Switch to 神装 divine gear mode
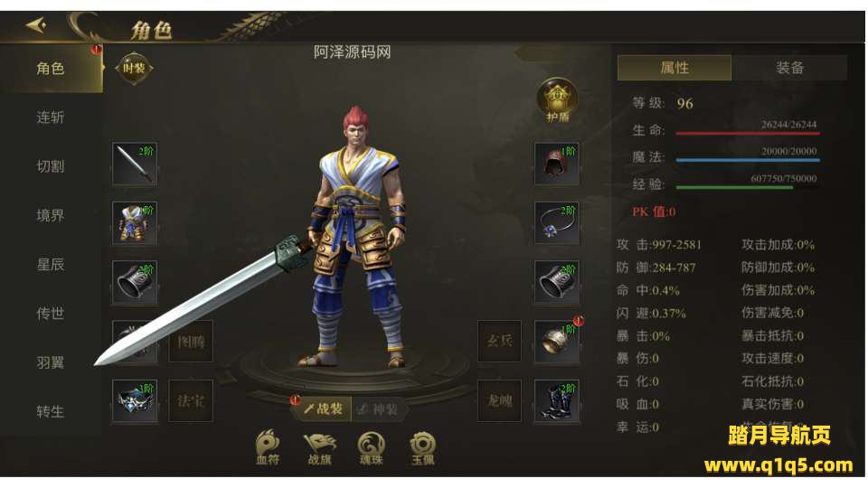 coord(379,409)
